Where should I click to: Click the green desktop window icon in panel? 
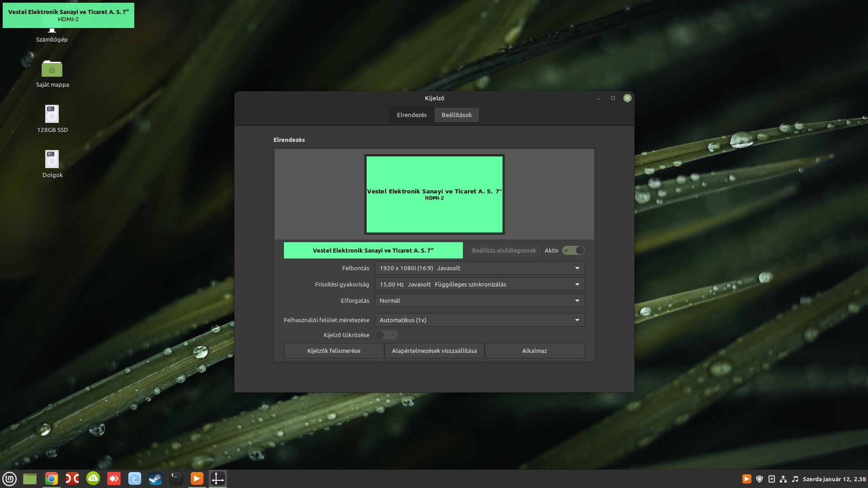(30, 479)
